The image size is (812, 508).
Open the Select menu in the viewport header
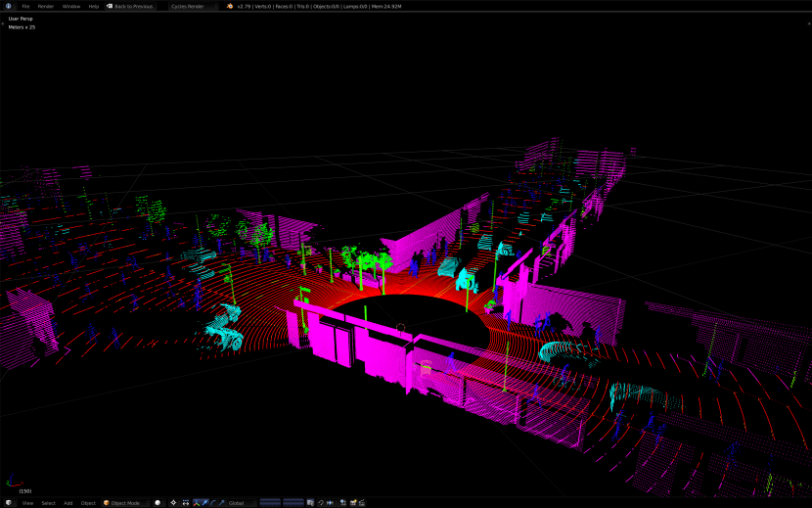(x=48, y=503)
